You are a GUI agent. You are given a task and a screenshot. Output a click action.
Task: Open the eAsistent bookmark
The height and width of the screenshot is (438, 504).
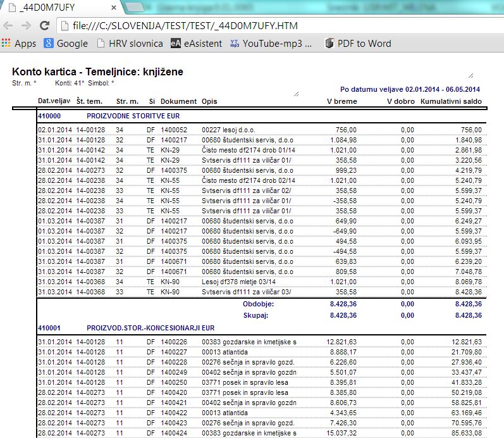(197, 44)
